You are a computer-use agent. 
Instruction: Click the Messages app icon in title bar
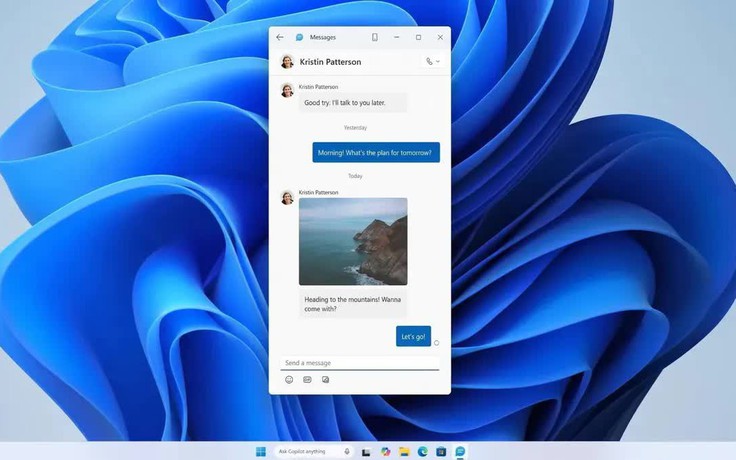point(299,37)
